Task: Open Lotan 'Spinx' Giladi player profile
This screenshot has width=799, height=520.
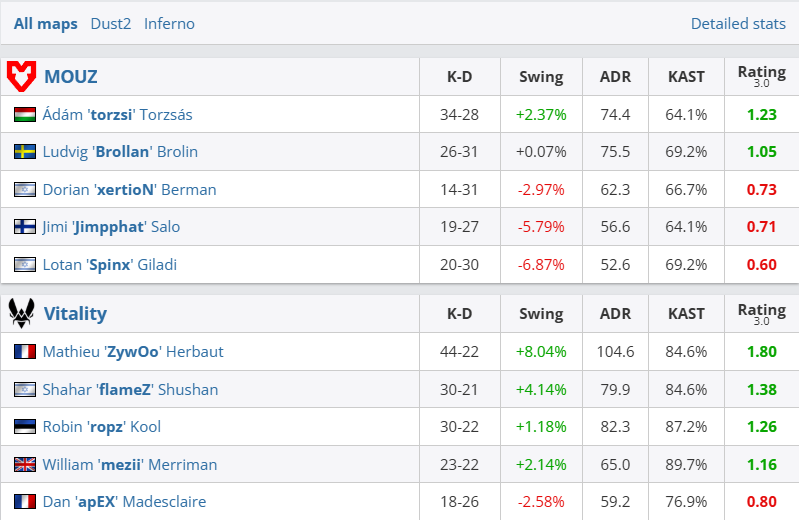Action: click(123, 265)
